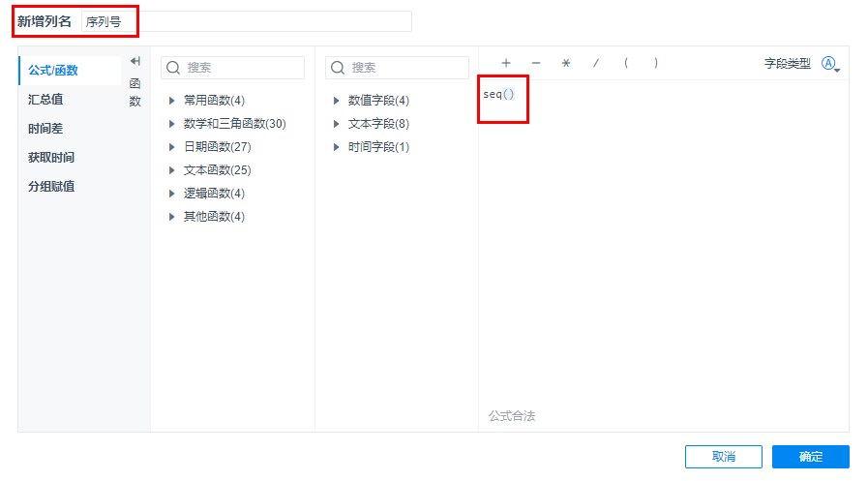Insert the multiply asterisk operator
The height and width of the screenshot is (481, 868).
[x=566, y=63]
